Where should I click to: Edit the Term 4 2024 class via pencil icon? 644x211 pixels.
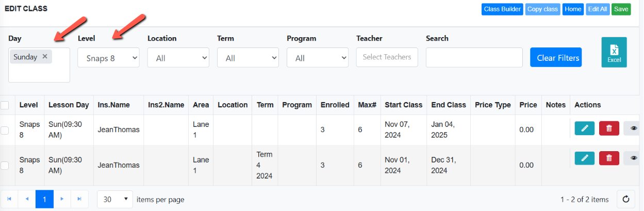pyautogui.click(x=585, y=158)
